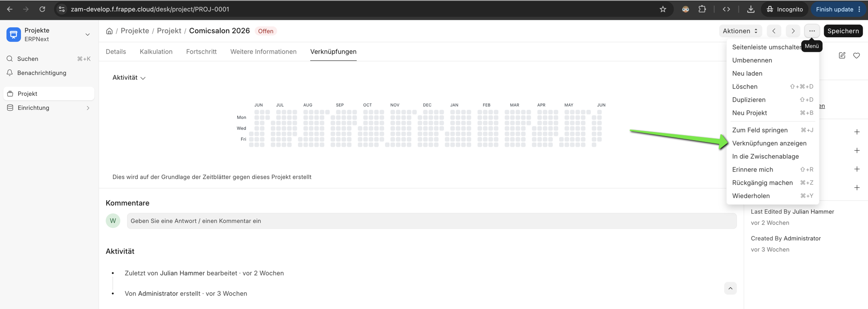Viewport: 868px width, 309px height.
Task: Go back with browser back arrow
Action: coord(10,9)
